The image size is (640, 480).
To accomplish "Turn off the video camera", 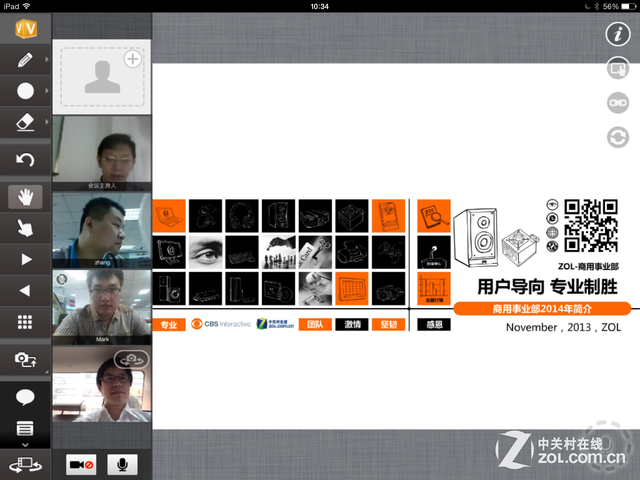I will point(81,464).
